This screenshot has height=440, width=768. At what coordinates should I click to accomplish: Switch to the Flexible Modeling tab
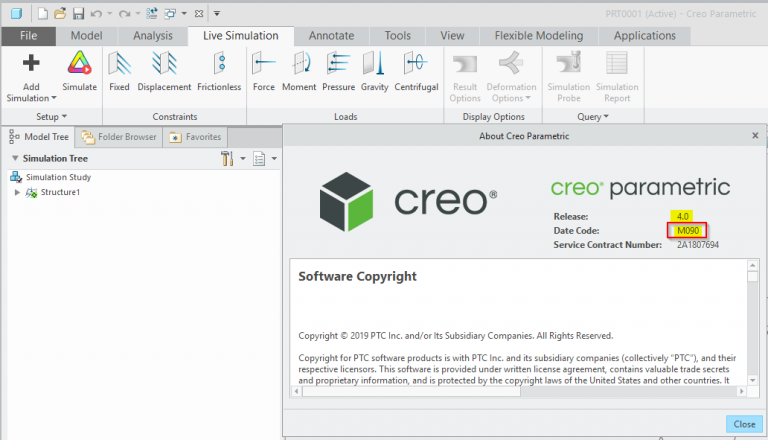click(539, 36)
